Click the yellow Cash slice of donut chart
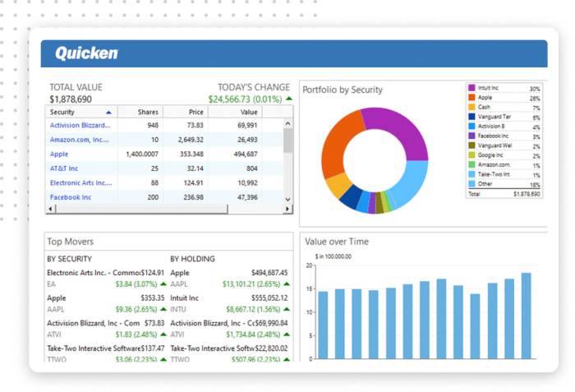Viewport: 575px width, 392px height. (x=338, y=186)
